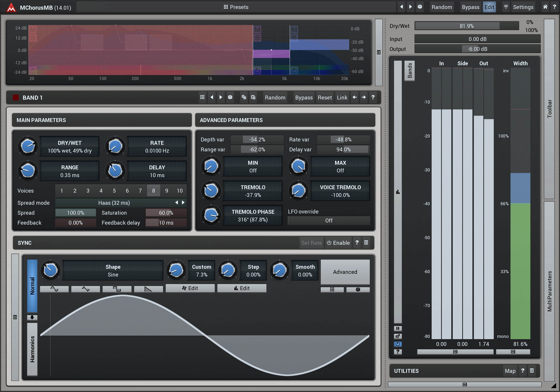Viewport: 560px width, 392px height.
Task: Choose previous Spread mode with left arrow
Action: 177,203
